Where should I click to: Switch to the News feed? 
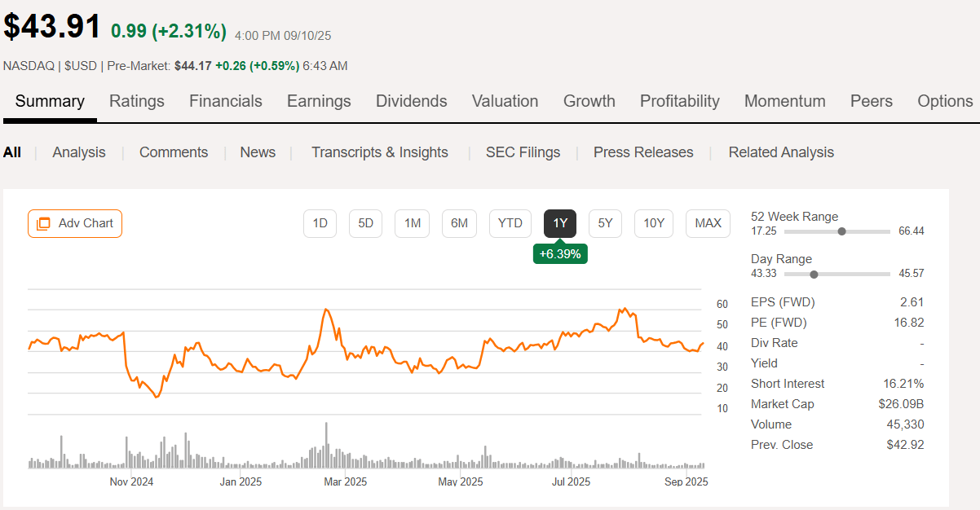pos(258,152)
